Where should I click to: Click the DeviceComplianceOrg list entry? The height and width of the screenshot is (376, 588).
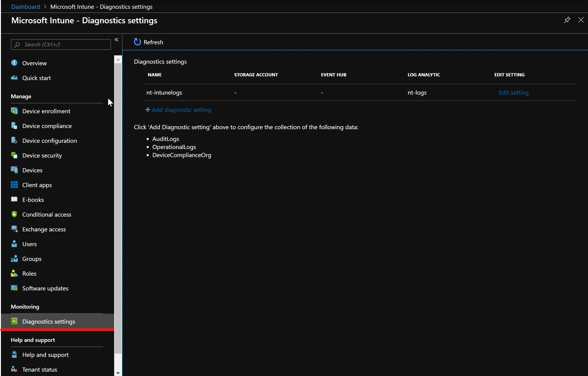(x=182, y=155)
